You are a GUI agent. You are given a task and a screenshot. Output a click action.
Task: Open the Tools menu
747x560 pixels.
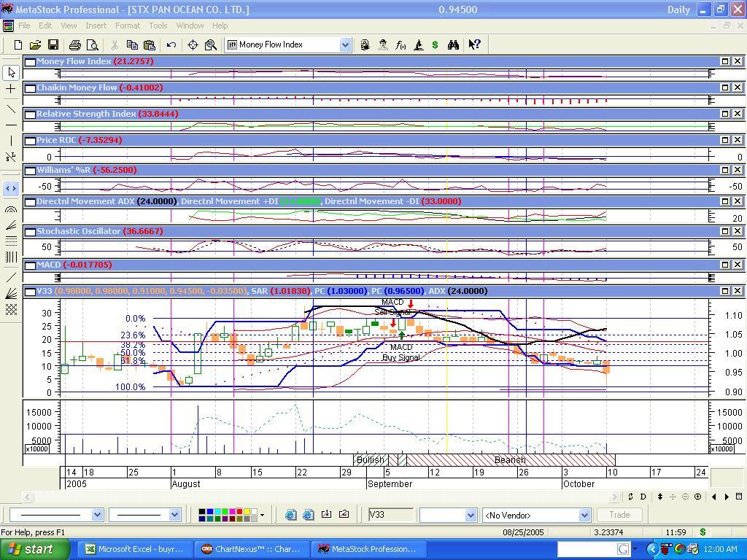[158, 26]
